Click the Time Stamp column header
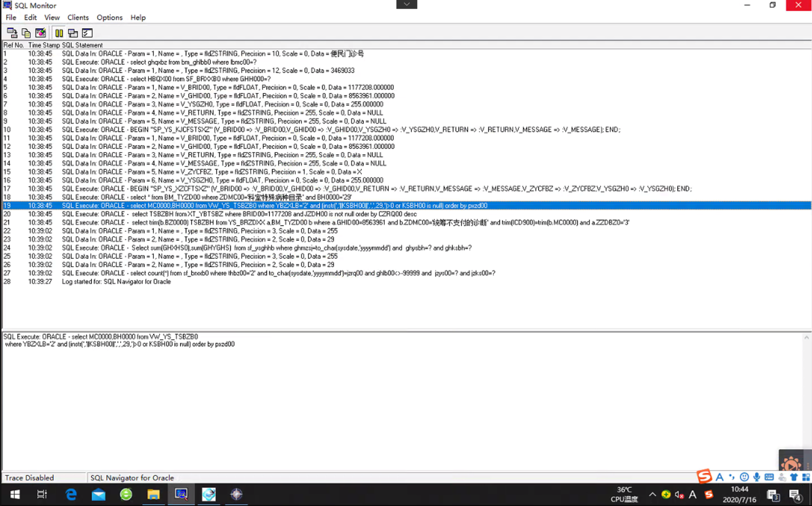812x506 pixels. [44, 45]
